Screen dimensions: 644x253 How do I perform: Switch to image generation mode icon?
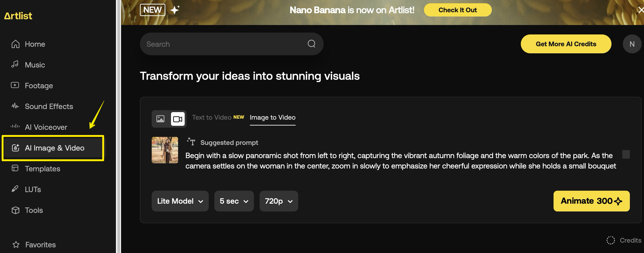click(160, 119)
